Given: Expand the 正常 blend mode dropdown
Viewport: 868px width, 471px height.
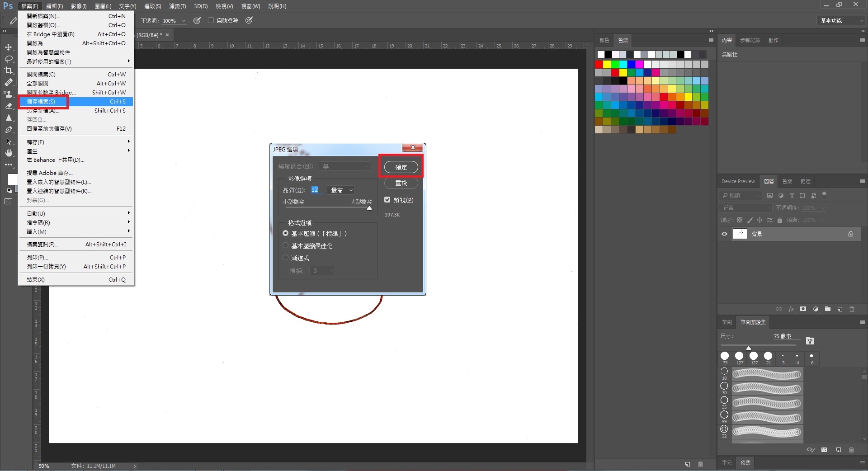Looking at the screenshot, I should (746, 208).
